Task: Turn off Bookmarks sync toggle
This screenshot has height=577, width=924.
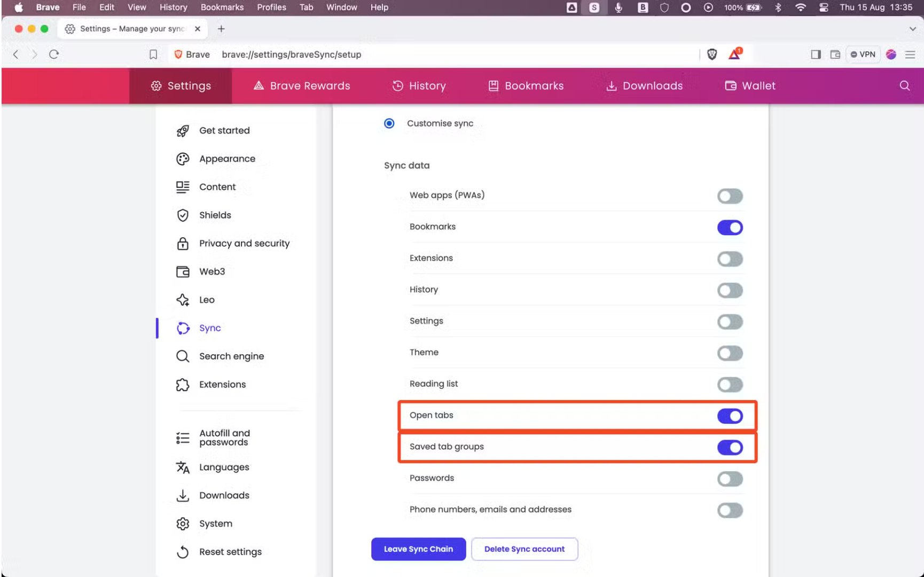Action: pos(730,228)
